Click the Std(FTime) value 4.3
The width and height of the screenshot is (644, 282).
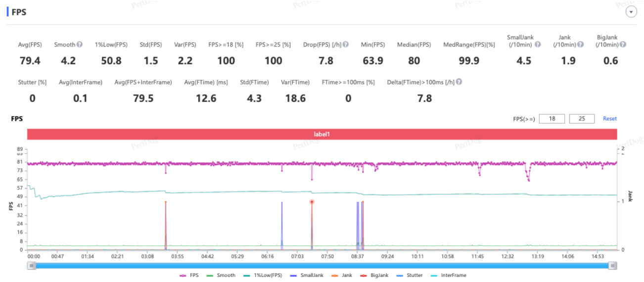(x=254, y=98)
